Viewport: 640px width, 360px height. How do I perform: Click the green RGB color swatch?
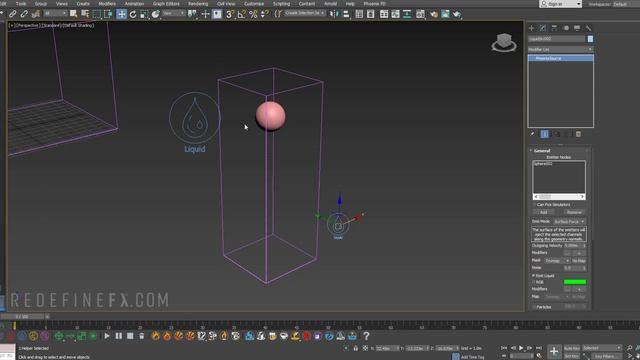575,282
